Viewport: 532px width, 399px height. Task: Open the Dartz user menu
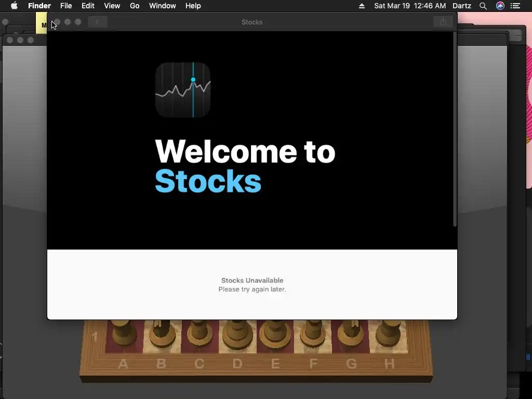[x=462, y=6]
